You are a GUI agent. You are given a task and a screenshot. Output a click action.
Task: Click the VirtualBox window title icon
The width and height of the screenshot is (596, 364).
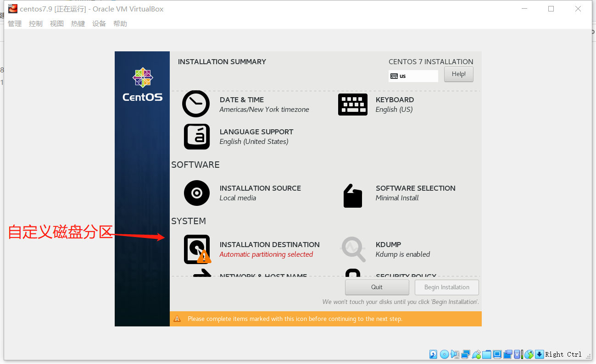(x=13, y=9)
